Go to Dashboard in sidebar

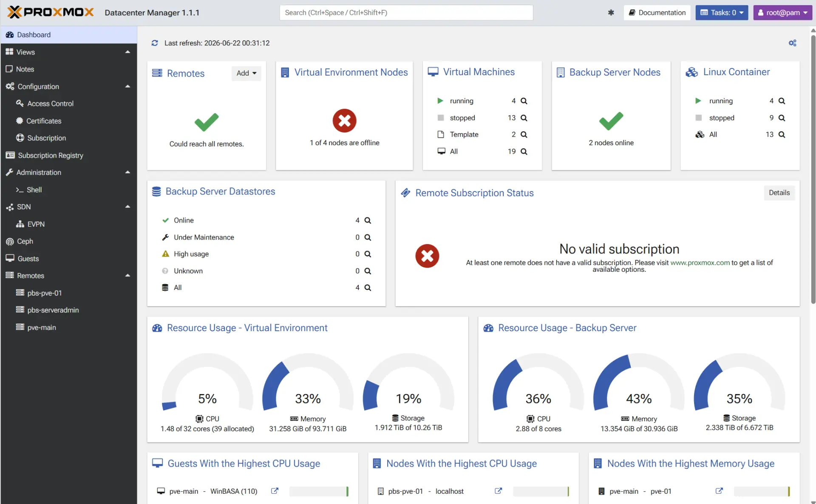tap(69, 35)
